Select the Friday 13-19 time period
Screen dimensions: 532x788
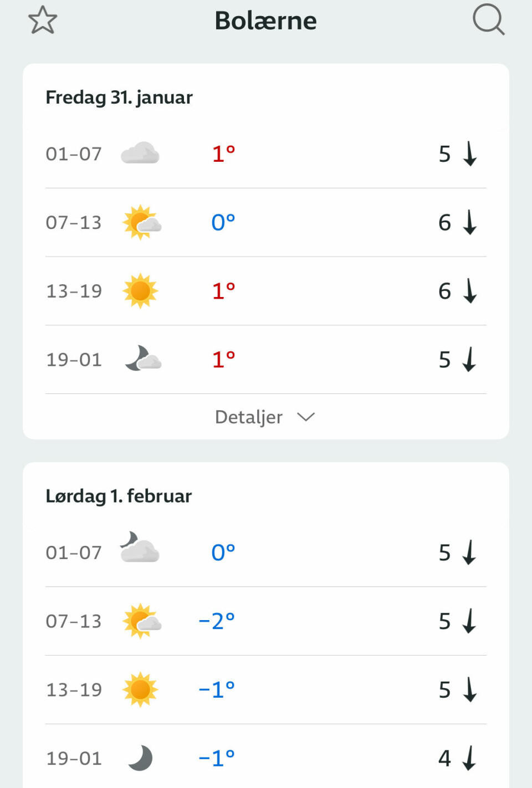tap(74, 291)
